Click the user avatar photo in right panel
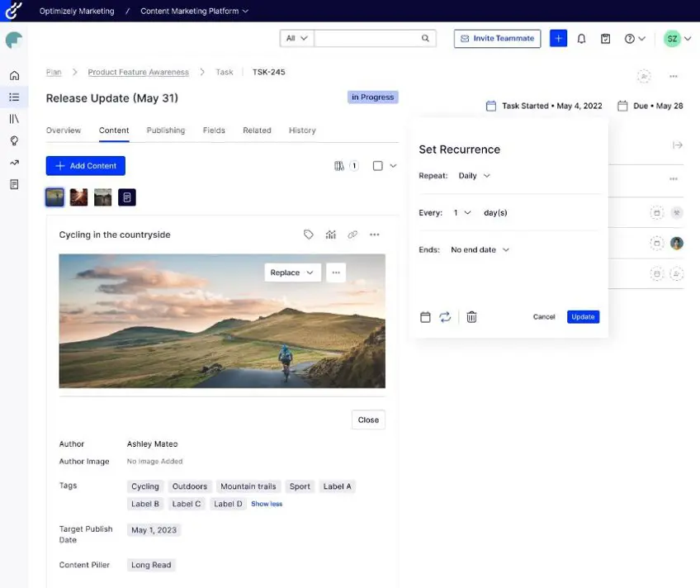 tap(677, 244)
